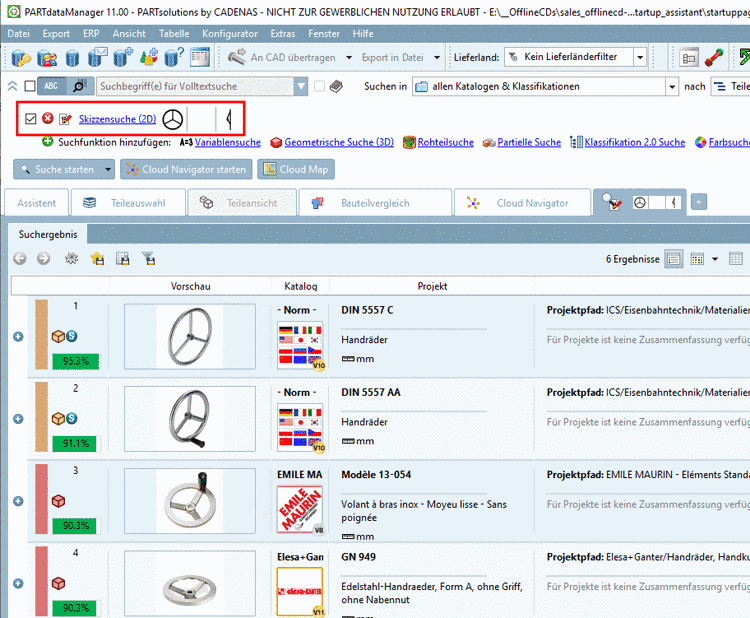
Task: Click the colored shapes with plus icon
Action: pyautogui.click(x=149, y=57)
